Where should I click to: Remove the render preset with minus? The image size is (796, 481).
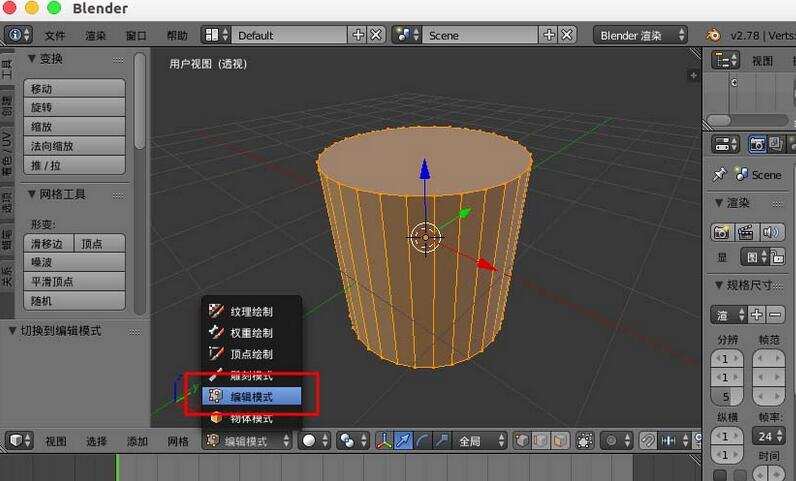[775, 314]
